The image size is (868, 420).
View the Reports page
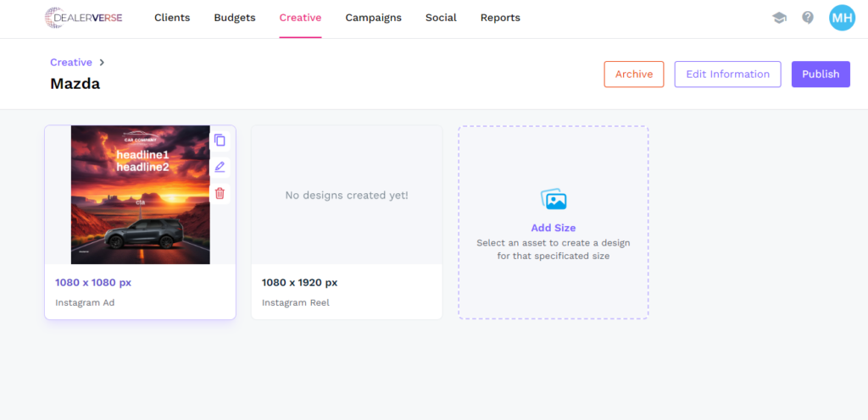point(500,18)
